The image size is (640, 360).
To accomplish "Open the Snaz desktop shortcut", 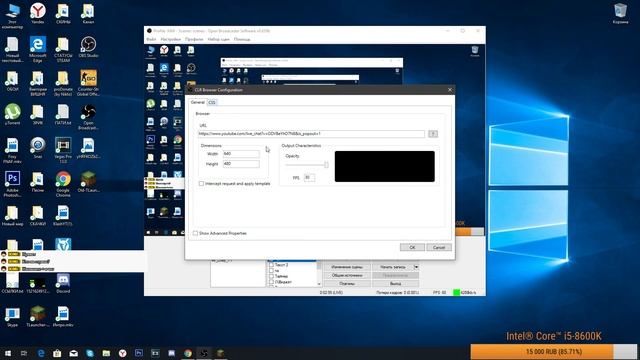I will coord(38,148).
